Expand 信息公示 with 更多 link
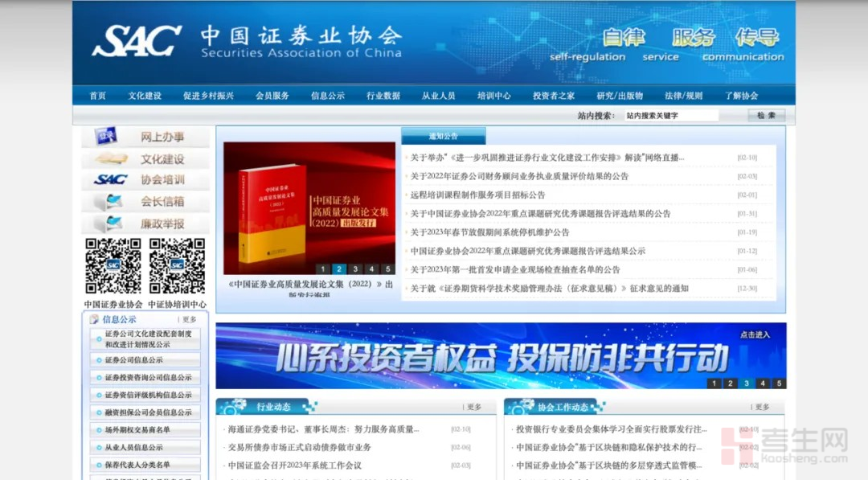The height and width of the screenshot is (480, 868). pyautogui.click(x=190, y=319)
